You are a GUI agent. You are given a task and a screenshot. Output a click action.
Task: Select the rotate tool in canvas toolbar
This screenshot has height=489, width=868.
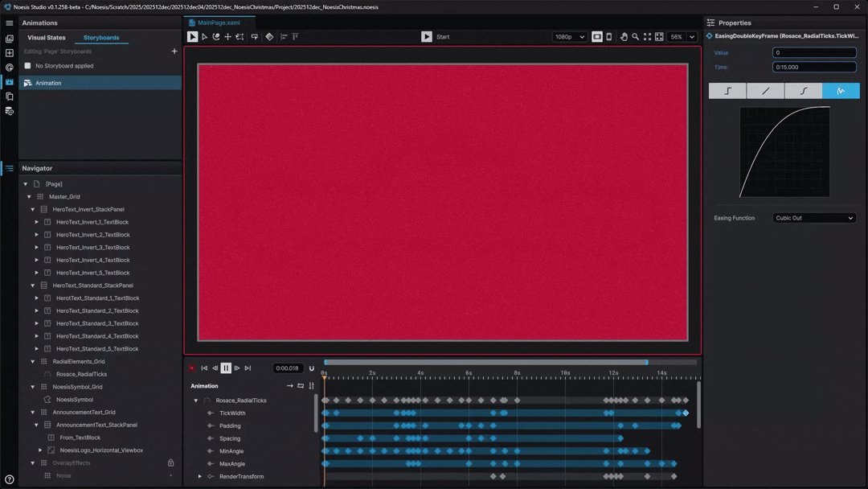pos(216,36)
